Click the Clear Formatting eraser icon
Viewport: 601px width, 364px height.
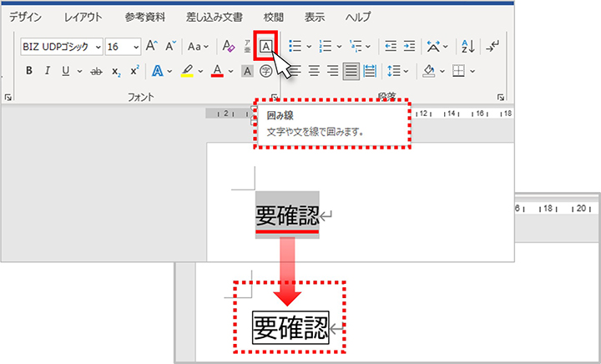226,47
